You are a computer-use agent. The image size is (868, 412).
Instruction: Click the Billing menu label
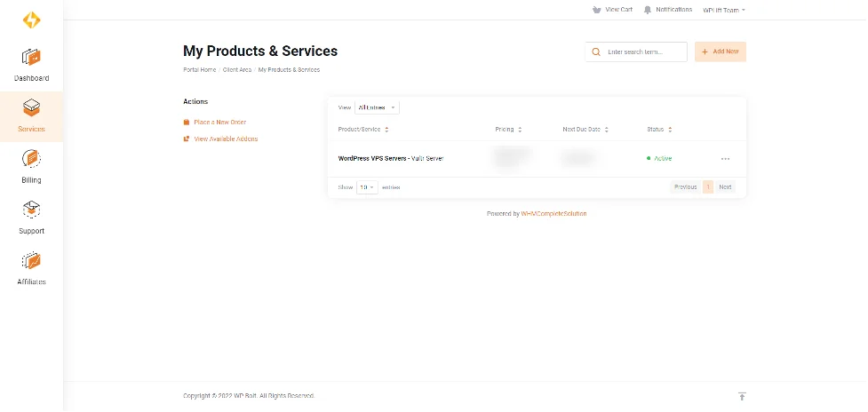(32, 180)
